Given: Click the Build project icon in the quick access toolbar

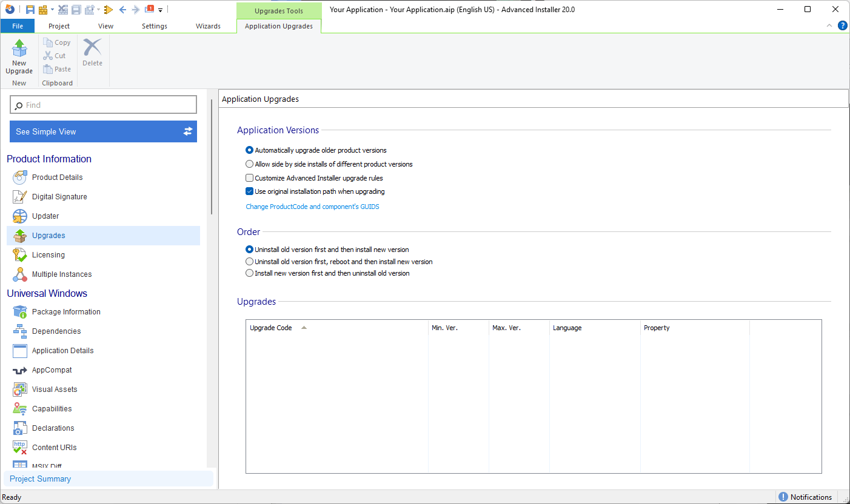Looking at the screenshot, I should (x=42, y=10).
